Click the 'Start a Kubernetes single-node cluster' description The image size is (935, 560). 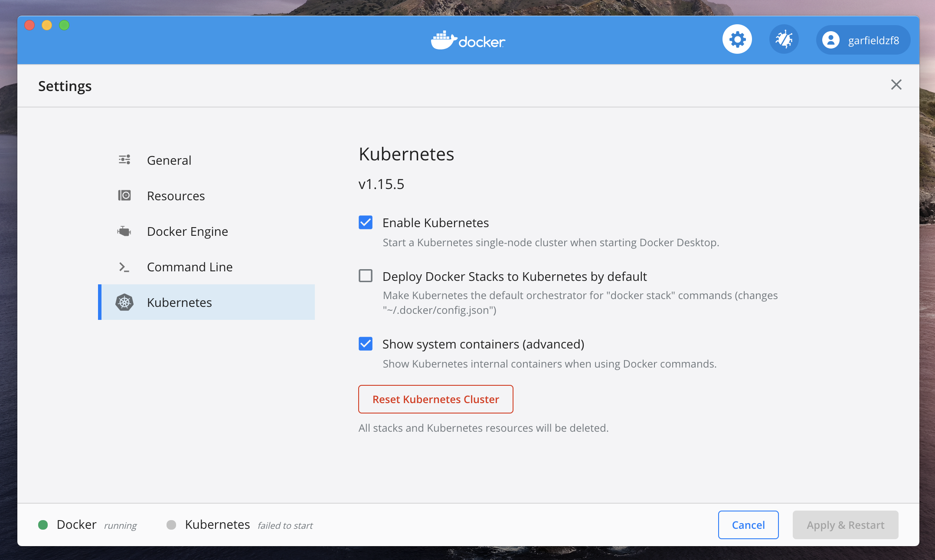551,242
